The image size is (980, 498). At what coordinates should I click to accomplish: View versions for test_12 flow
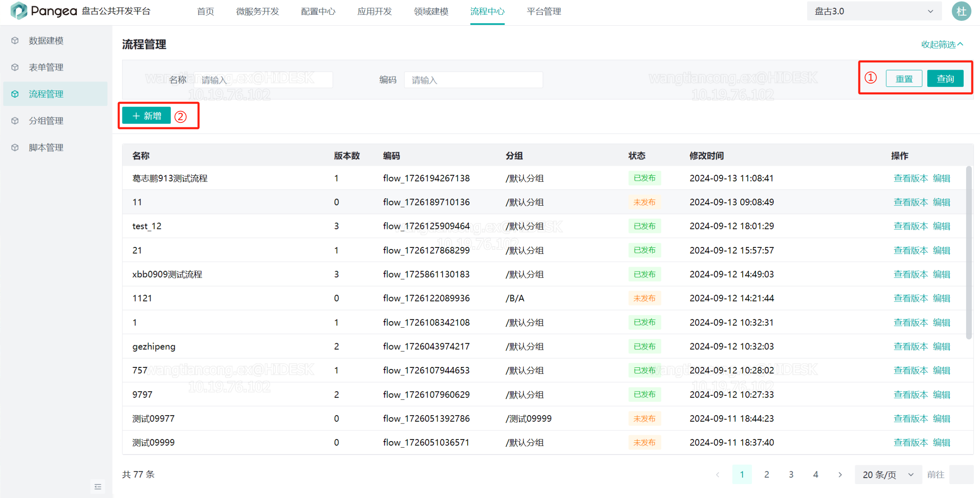910,226
